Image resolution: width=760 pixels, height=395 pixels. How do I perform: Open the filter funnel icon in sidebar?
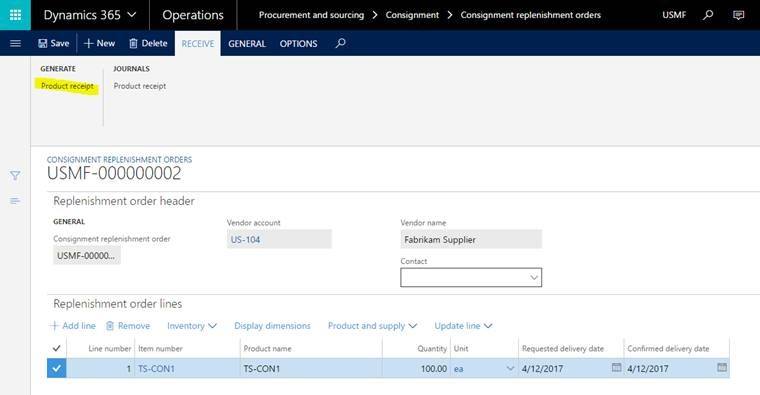(x=15, y=175)
